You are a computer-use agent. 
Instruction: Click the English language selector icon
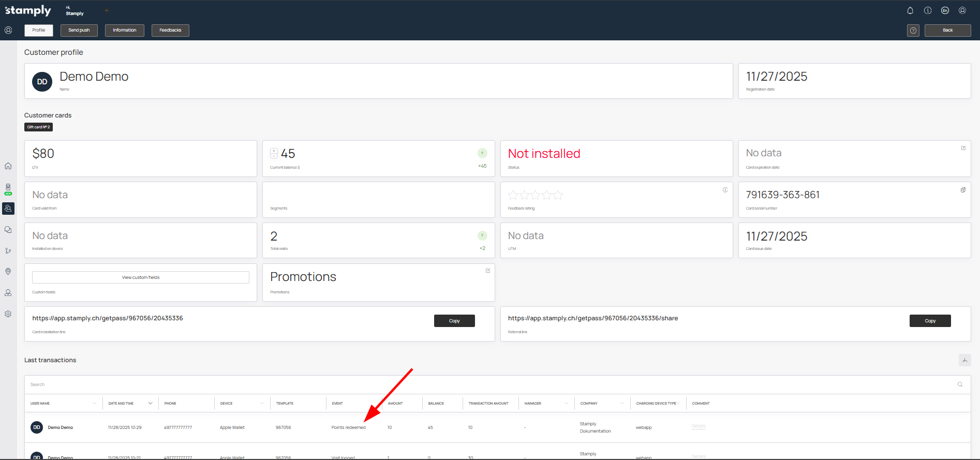point(945,10)
